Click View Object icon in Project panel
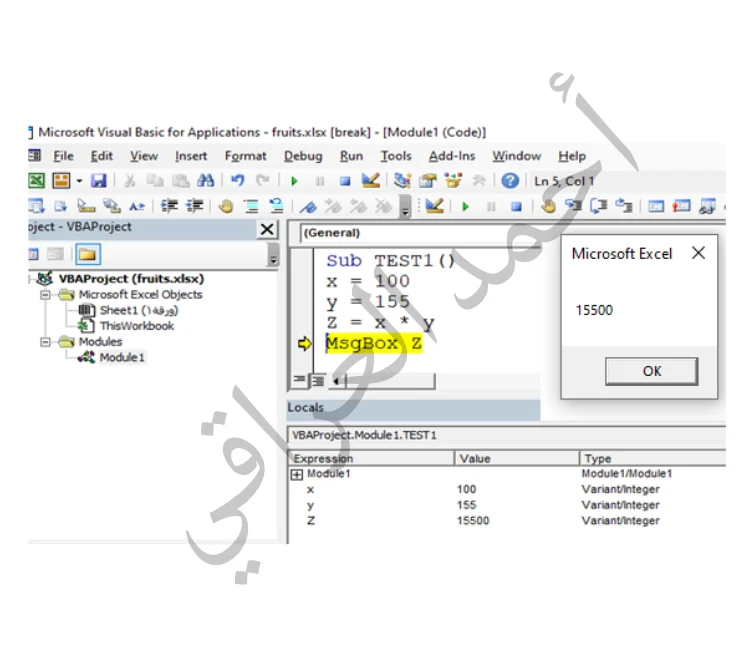 pyautogui.click(x=55, y=254)
